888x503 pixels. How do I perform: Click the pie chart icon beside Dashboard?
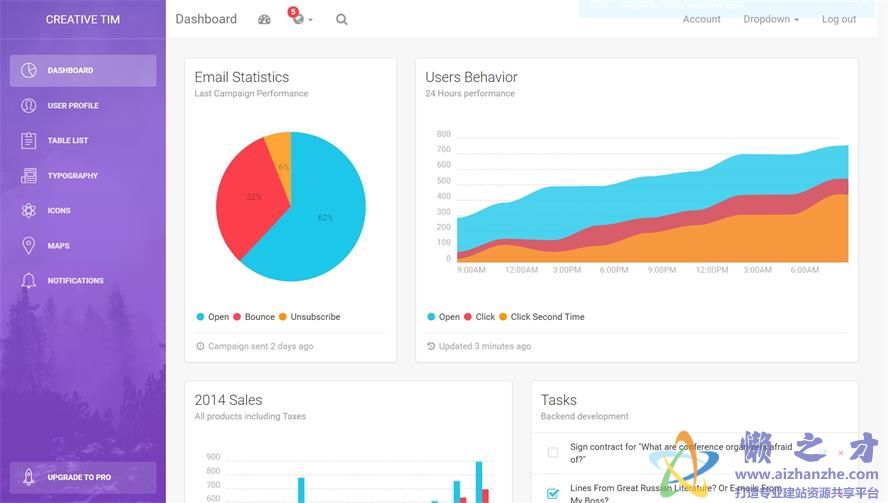[29, 70]
